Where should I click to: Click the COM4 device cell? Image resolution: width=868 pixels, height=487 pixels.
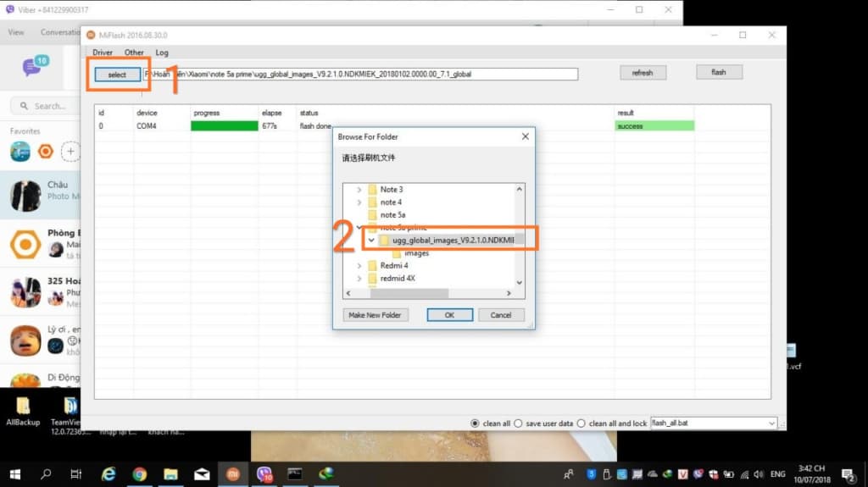(147, 126)
